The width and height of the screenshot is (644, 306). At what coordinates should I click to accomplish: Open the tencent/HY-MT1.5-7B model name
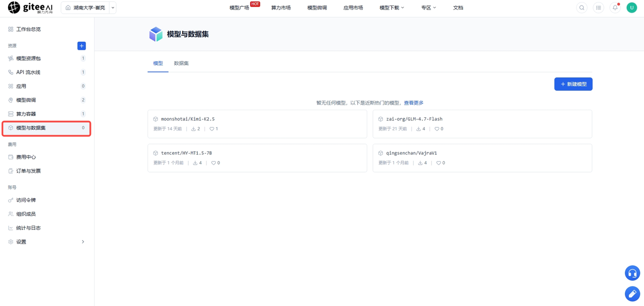(x=186, y=153)
